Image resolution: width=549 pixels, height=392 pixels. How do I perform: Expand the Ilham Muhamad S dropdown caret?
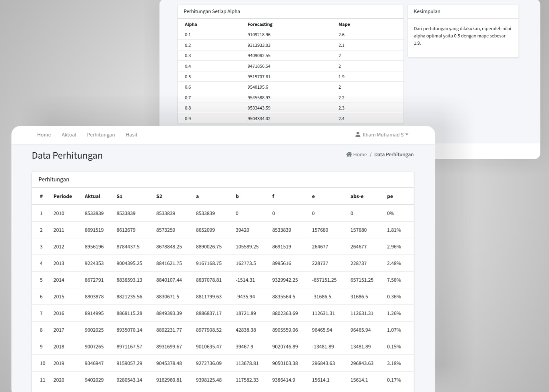pyautogui.click(x=407, y=134)
